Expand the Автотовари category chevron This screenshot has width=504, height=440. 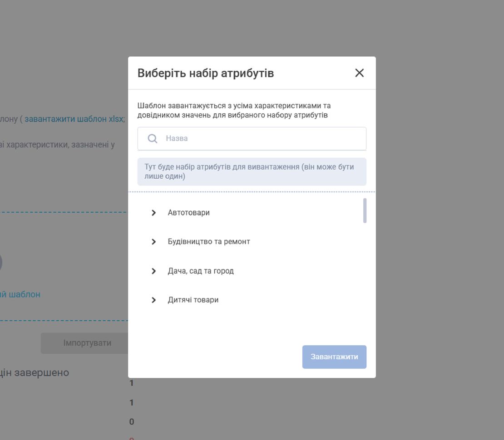point(153,213)
